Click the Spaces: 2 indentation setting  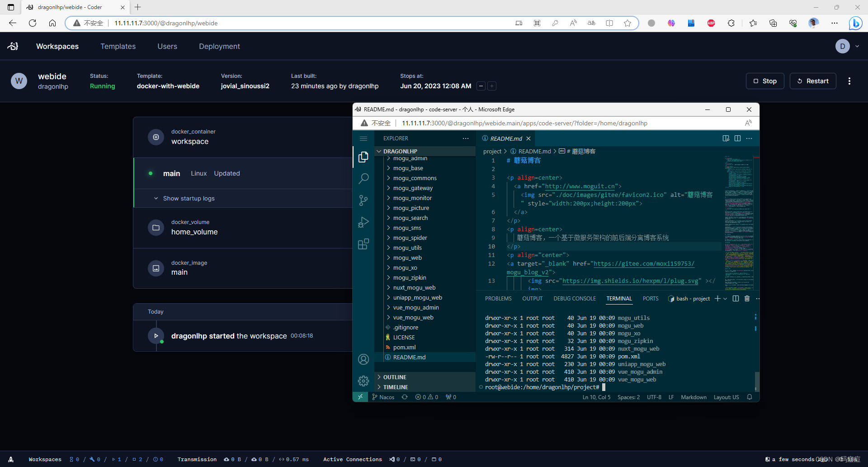[x=628, y=397]
